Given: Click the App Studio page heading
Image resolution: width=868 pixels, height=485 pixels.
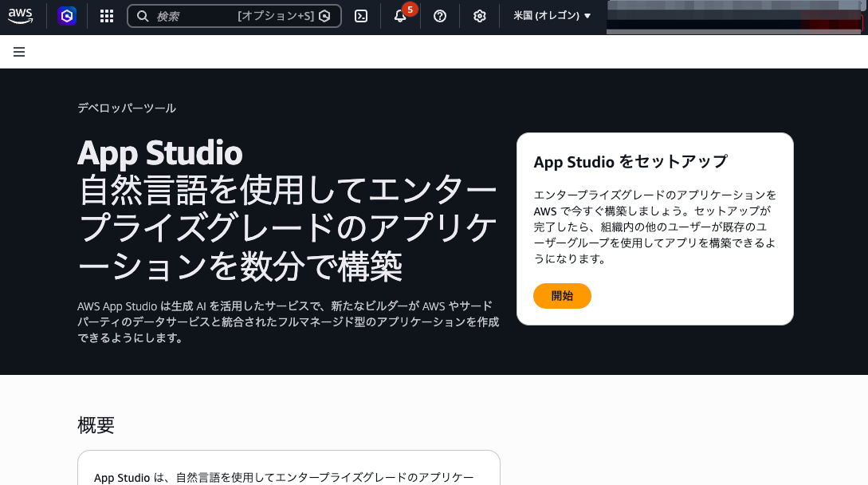Looking at the screenshot, I should click(x=159, y=152).
